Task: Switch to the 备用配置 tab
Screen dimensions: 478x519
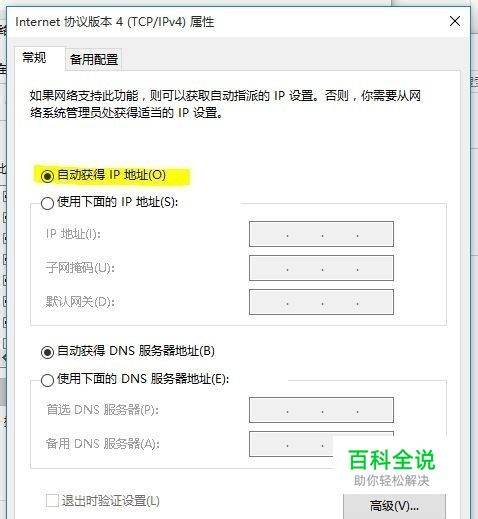Action: (x=94, y=59)
